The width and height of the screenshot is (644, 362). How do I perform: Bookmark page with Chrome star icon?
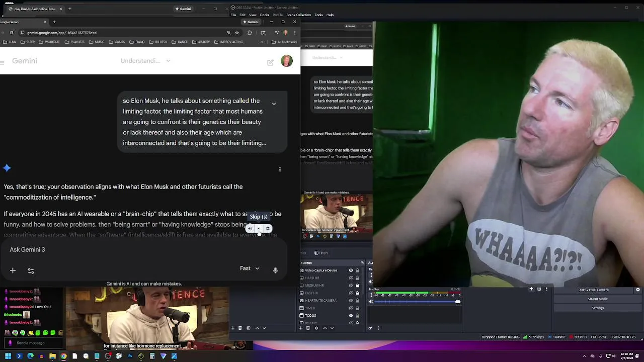(237, 33)
